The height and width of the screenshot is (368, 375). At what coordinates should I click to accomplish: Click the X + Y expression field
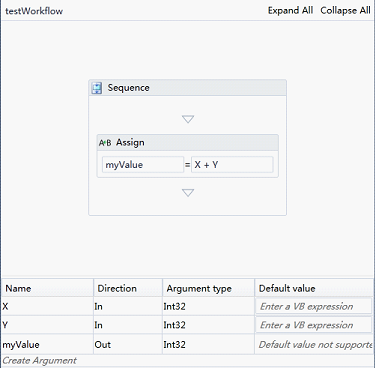point(232,165)
